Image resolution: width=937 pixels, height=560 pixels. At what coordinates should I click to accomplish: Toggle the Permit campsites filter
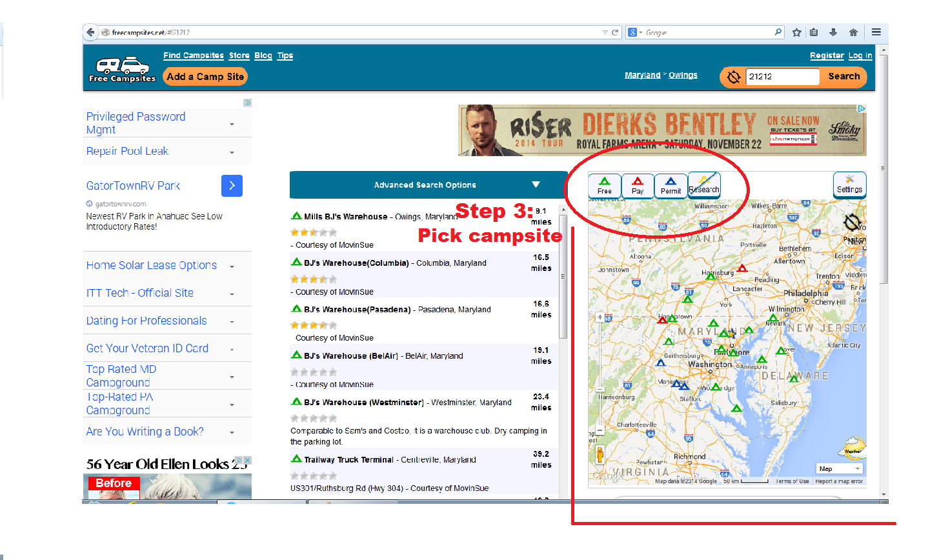pos(670,185)
